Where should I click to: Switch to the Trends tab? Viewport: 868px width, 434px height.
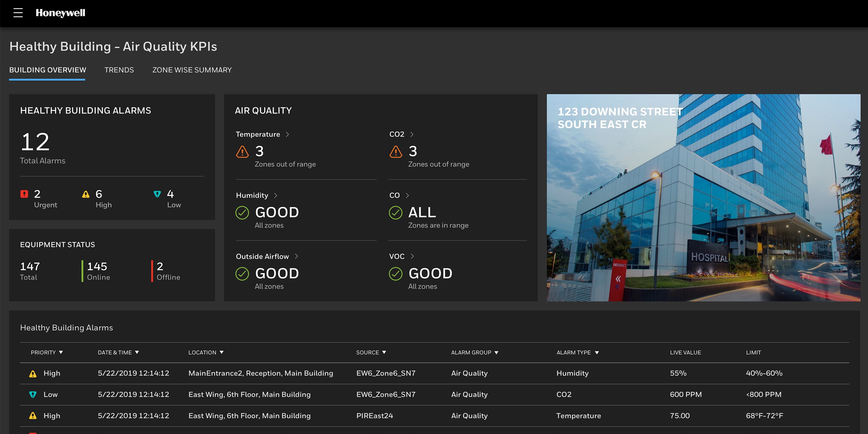119,70
